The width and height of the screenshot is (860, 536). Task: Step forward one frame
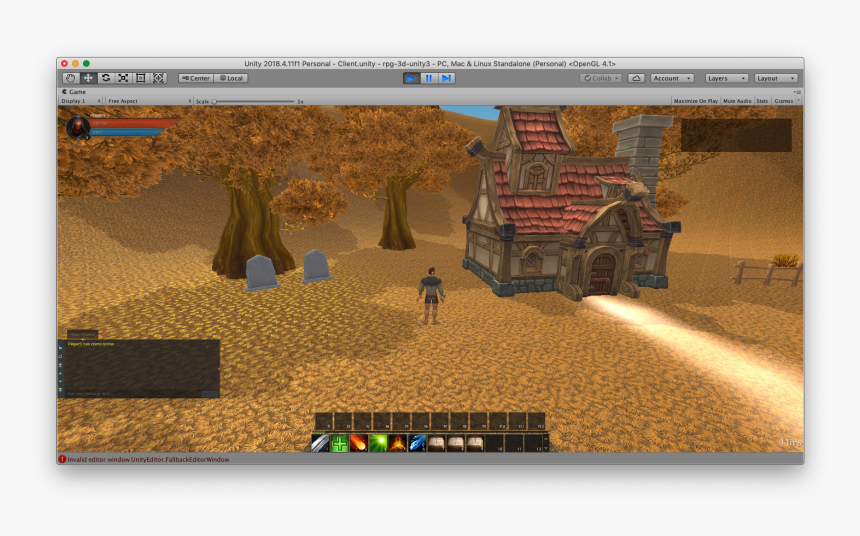446,78
